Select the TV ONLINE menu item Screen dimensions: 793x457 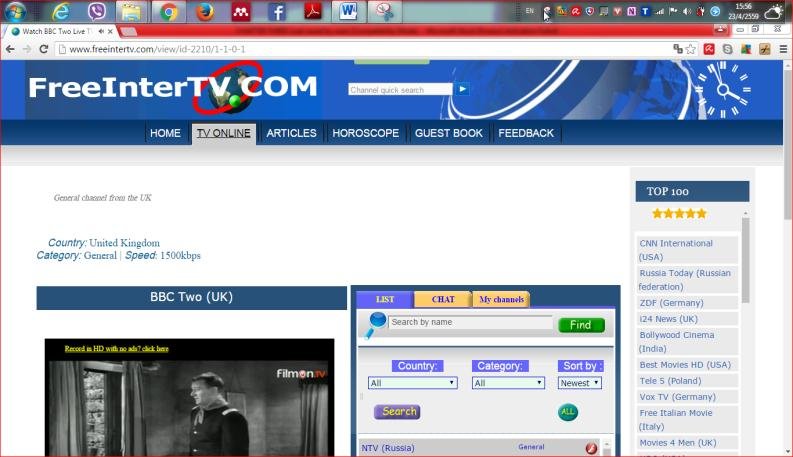[224, 133]
